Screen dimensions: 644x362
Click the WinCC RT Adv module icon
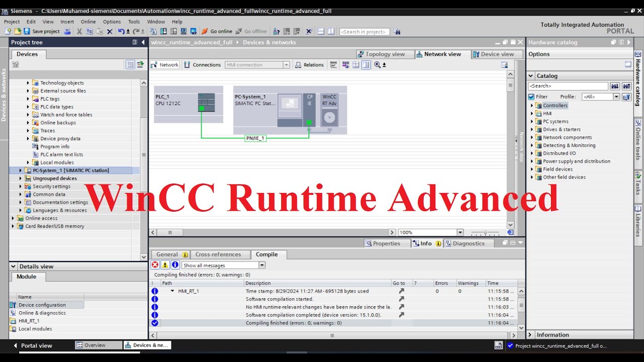coord(329,110)
